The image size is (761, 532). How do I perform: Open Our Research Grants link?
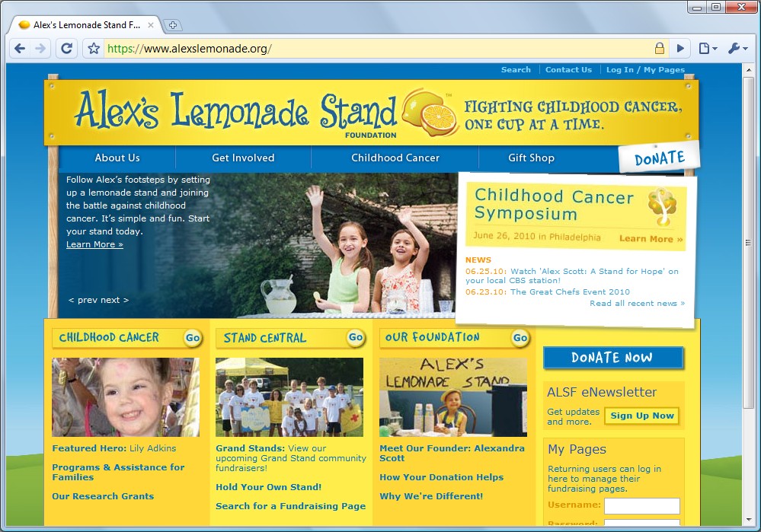click(103, 496)
